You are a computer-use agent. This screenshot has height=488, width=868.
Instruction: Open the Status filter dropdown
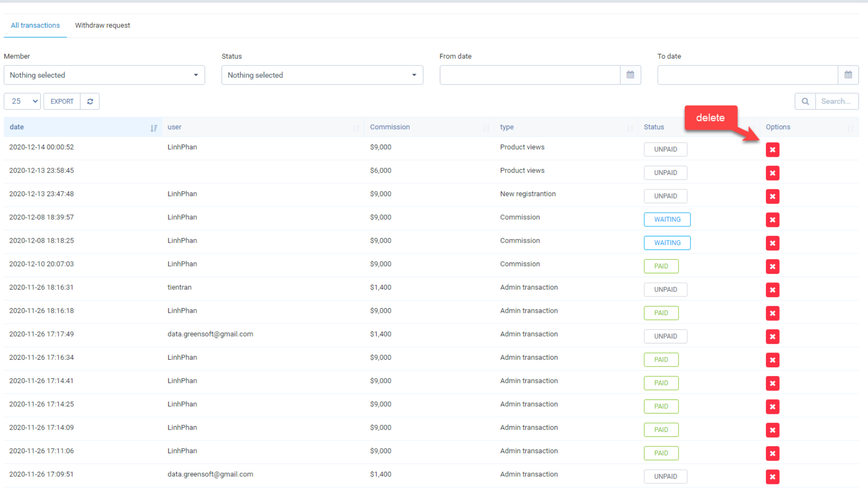tap(322, 75)
